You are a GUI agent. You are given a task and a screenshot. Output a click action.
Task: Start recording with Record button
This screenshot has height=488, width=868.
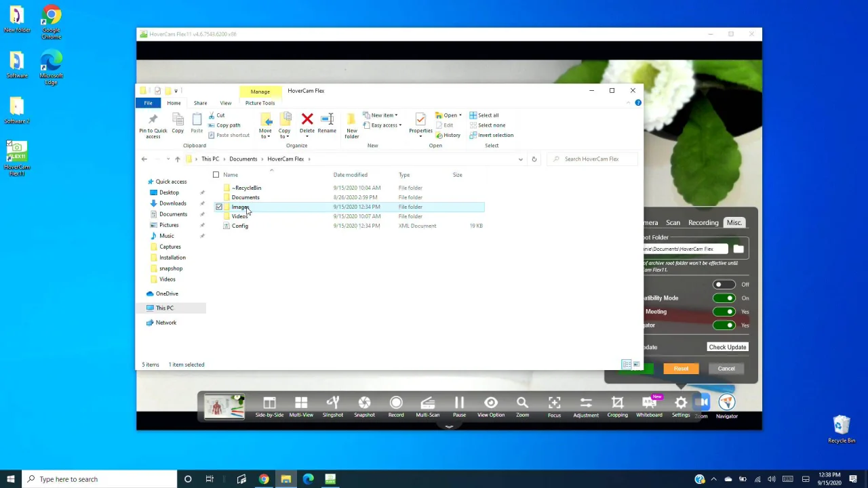point(396,407)
